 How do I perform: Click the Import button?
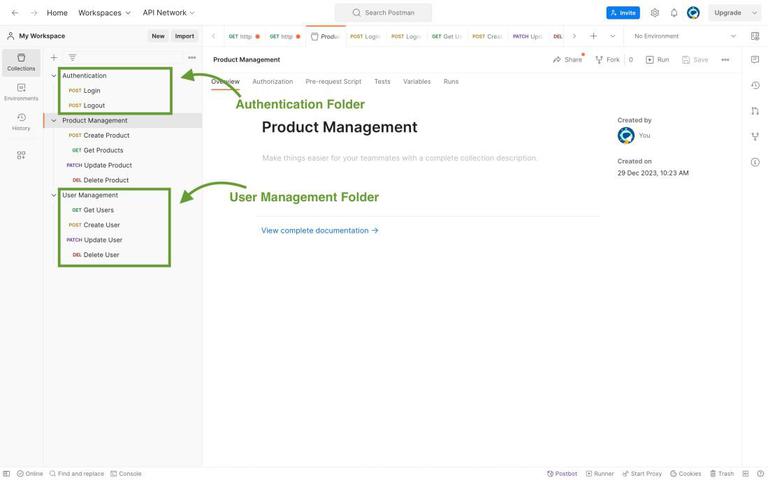point(184,36)
